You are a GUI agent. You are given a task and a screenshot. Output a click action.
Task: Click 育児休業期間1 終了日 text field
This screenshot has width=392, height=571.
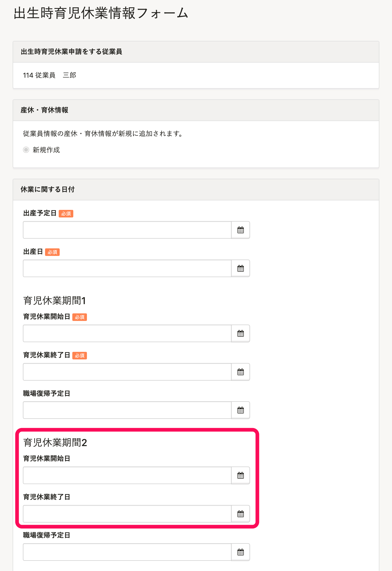point(127,372)
